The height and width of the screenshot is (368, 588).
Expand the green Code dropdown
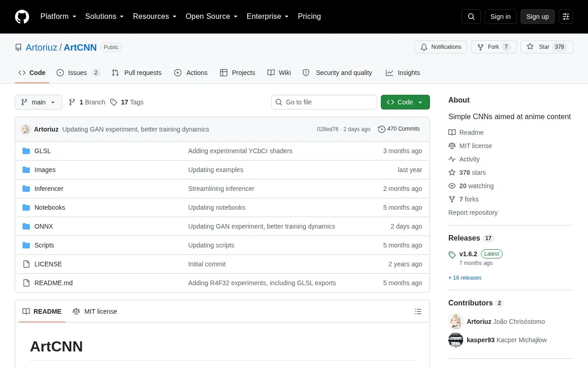coord(405,102)
